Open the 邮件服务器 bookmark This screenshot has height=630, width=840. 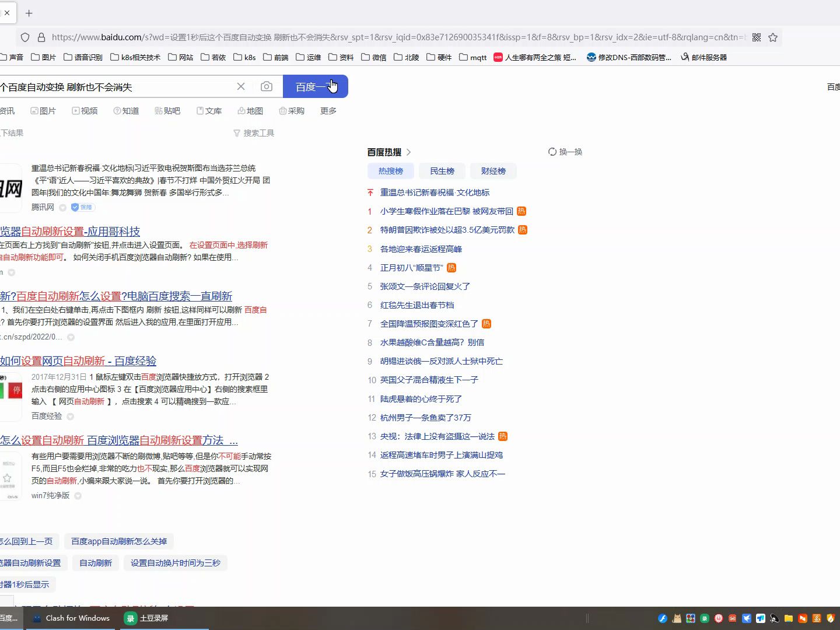704,57
